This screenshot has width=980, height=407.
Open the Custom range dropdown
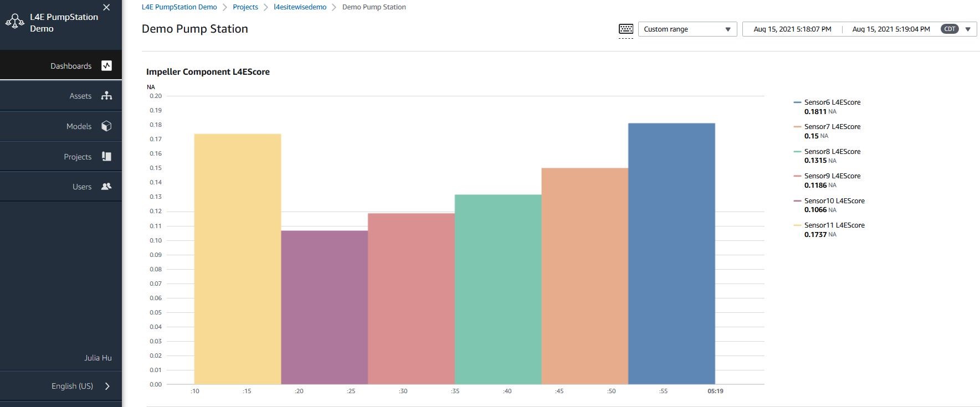click(x=687, y=29)
